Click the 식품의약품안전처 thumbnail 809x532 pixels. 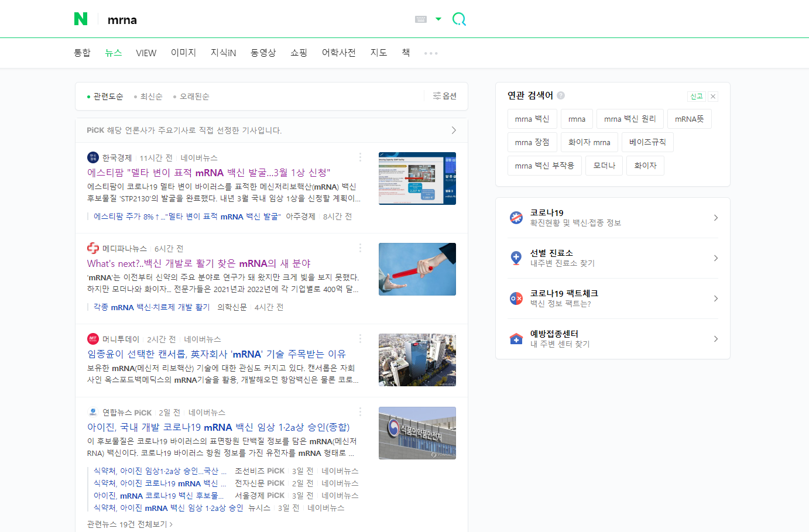click(x=417, y=433)
